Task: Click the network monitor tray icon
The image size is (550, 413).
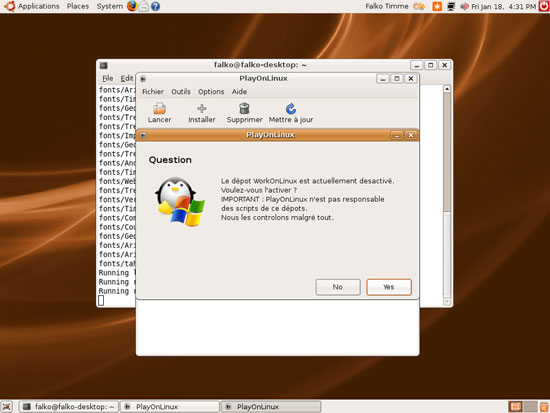Action: click(451, 6)
